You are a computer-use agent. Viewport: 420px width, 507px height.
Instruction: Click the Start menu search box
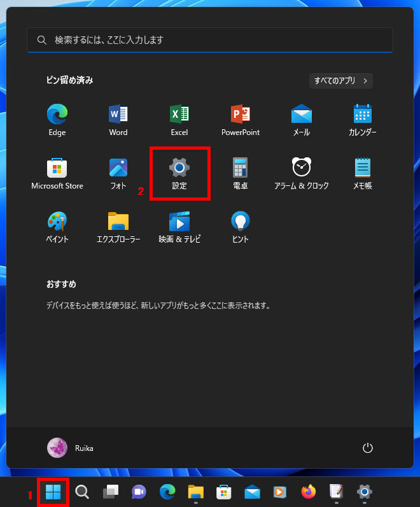[210, 39]
